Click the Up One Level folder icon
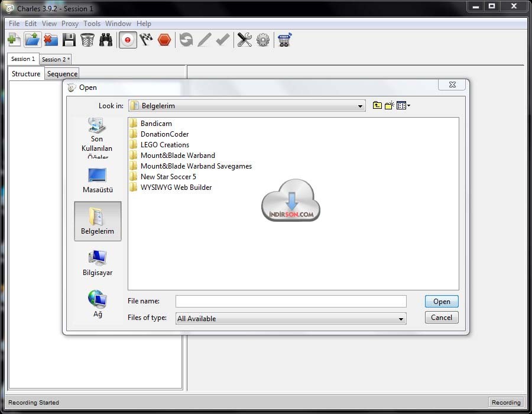 377,105
